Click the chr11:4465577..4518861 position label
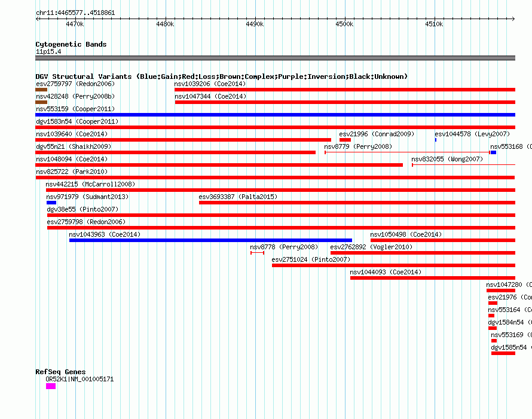The width and height of the screenshot is (532, 419). point(75,13)
